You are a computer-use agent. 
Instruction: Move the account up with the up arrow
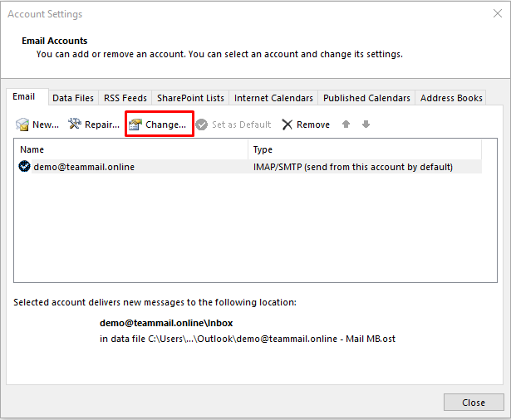[346, 125]
